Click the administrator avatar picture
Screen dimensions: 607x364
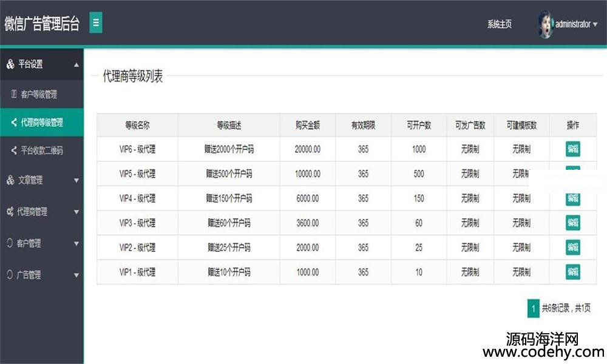(x=546, y=24)
